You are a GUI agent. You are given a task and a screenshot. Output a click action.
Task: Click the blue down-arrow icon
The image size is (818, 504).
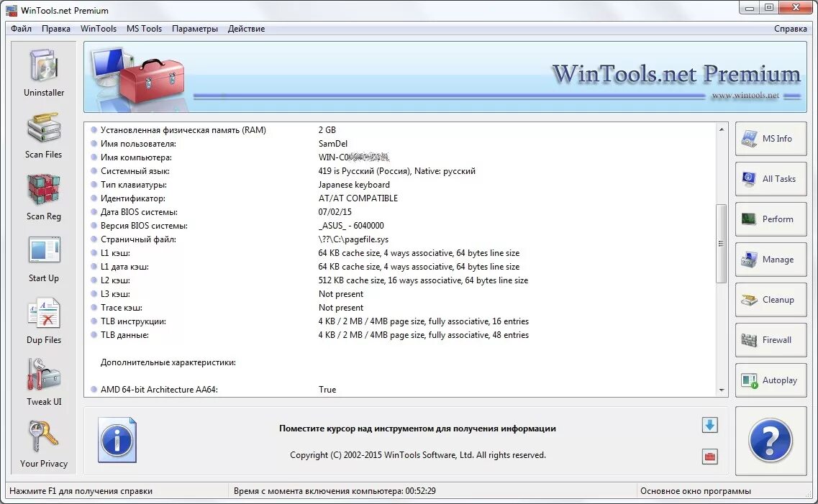click(709, 425)
